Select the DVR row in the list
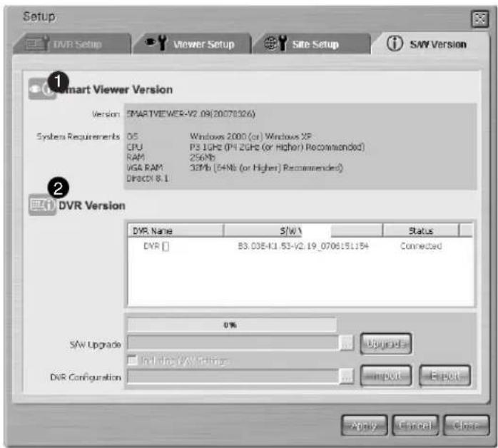Viewport: 498px width, 448px height. [300, 246]
